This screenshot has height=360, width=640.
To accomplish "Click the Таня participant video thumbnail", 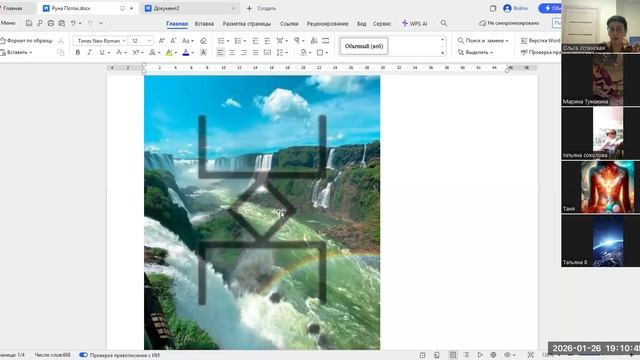I will (600, 187).
